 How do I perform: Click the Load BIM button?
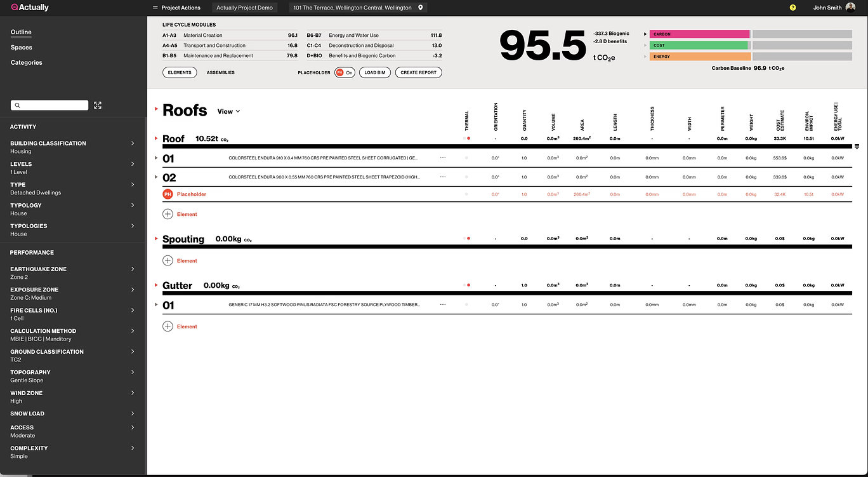click(374, 72)
